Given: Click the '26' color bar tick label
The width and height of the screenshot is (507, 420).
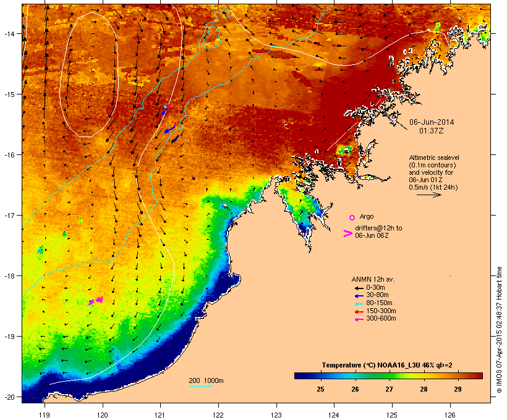Looking at the screenshot, I should tap(355, 389).
